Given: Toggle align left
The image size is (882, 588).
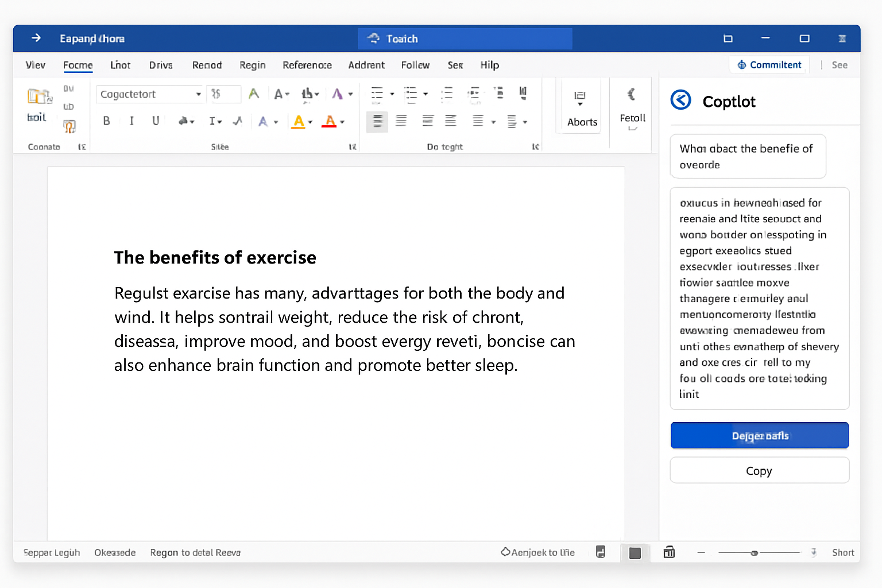Looking at the screenshot, I should (x=377, y=121).
